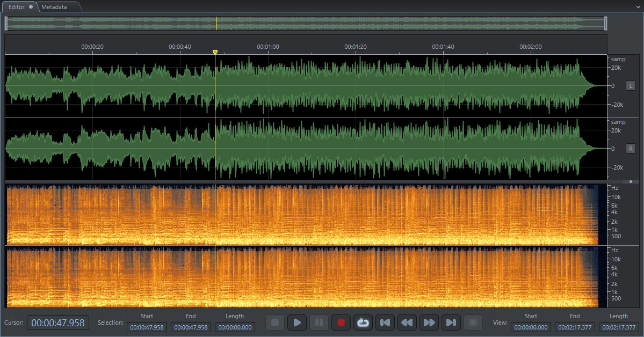Image resolution: width=644 pixels, height=337 pixels.
Task: Click the Selection Start time field
Action: pos(147,327)
